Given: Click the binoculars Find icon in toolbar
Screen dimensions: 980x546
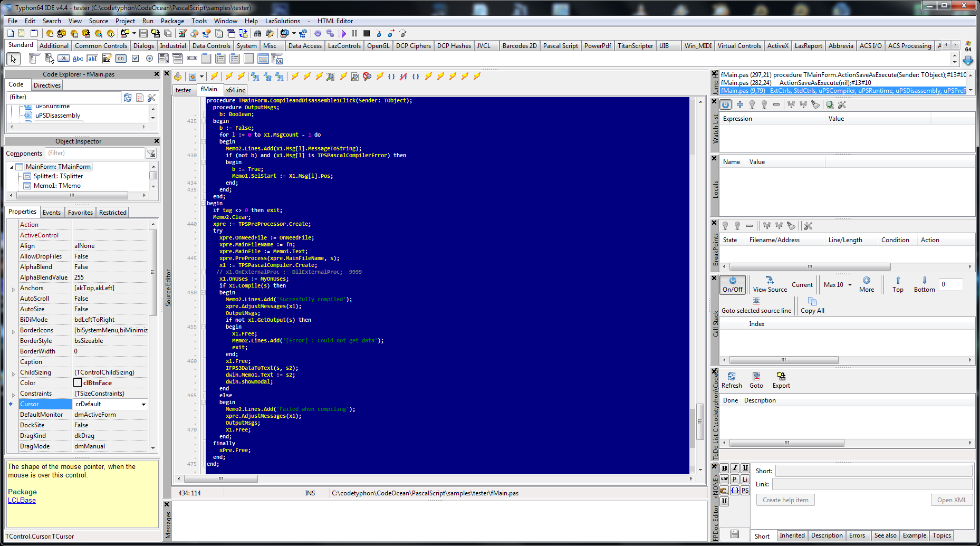Looking at the screenshot, I should (x=257, y=33).
